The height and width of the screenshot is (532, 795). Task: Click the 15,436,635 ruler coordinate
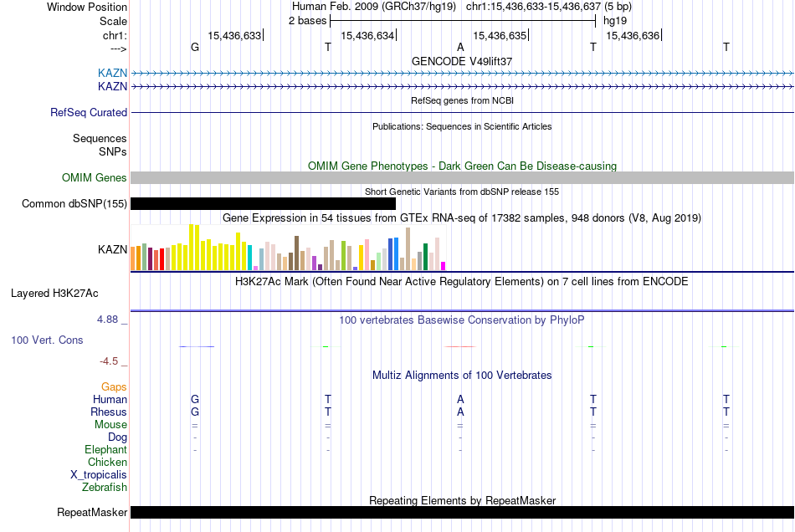click(500, 35)
